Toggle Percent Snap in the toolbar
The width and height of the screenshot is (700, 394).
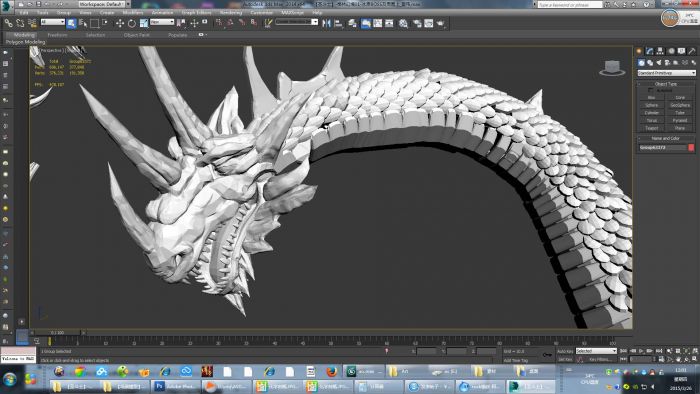[x=242, y=23]
